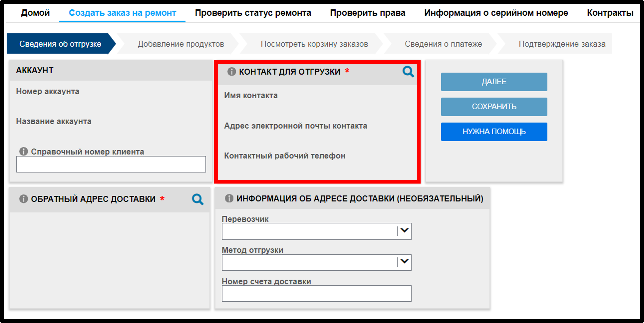Click the Имя контакта label
This screenshot has width=644, height=323.
(251, 95)
